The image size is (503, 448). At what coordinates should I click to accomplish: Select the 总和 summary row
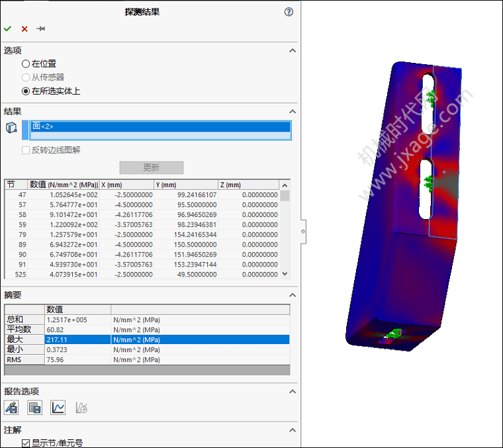147,320
